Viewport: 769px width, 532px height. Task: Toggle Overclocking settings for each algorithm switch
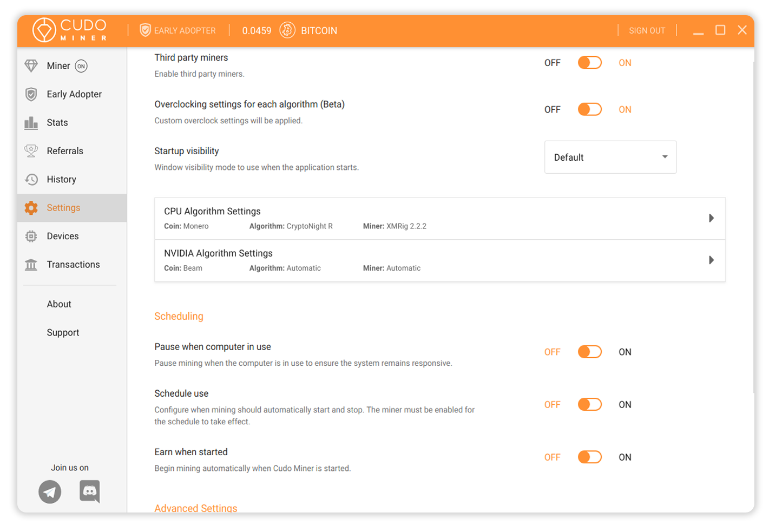pos(590,109)
